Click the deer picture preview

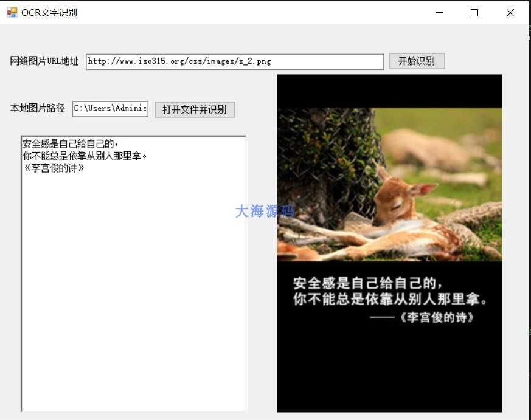[389, 243]
